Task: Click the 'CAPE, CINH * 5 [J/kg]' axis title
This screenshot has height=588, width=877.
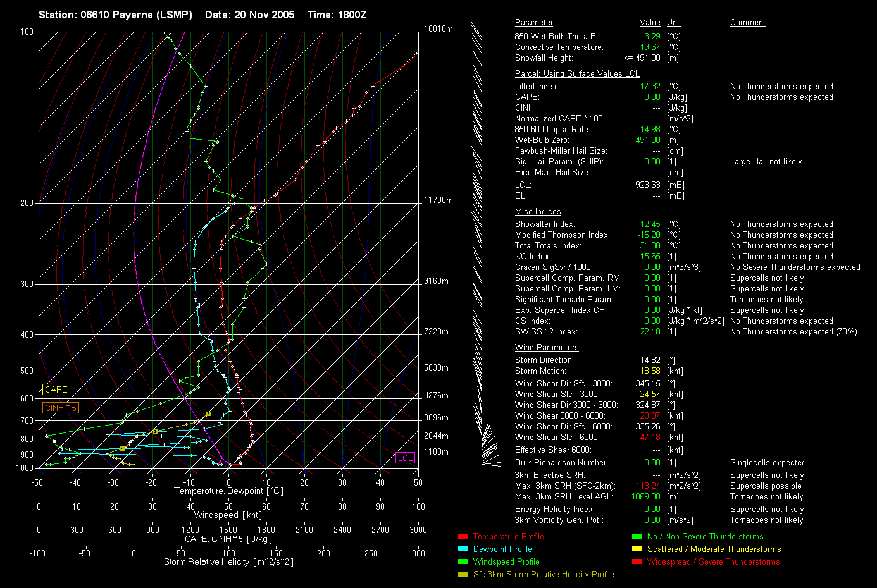Action: point(228,539)
